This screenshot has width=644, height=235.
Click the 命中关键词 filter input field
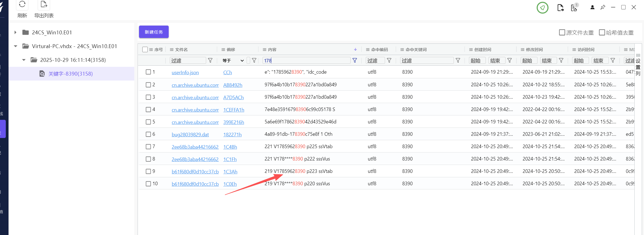tap(427, 60)
